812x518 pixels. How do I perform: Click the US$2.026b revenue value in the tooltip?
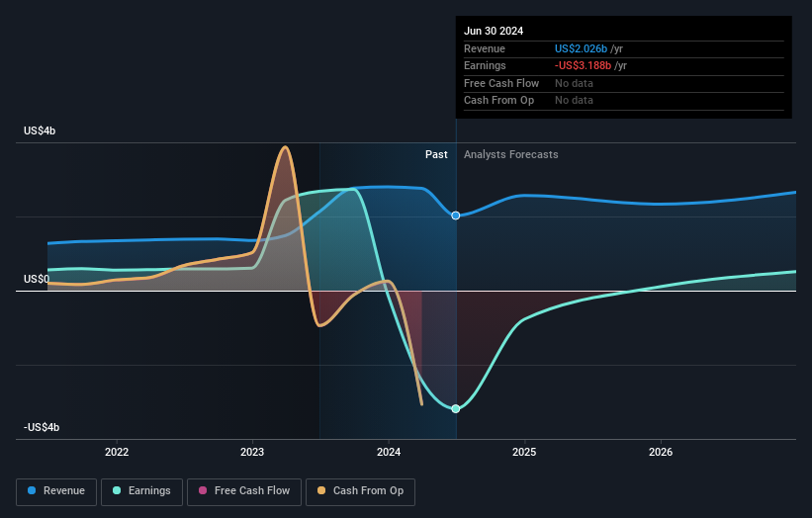pos(581,48)
